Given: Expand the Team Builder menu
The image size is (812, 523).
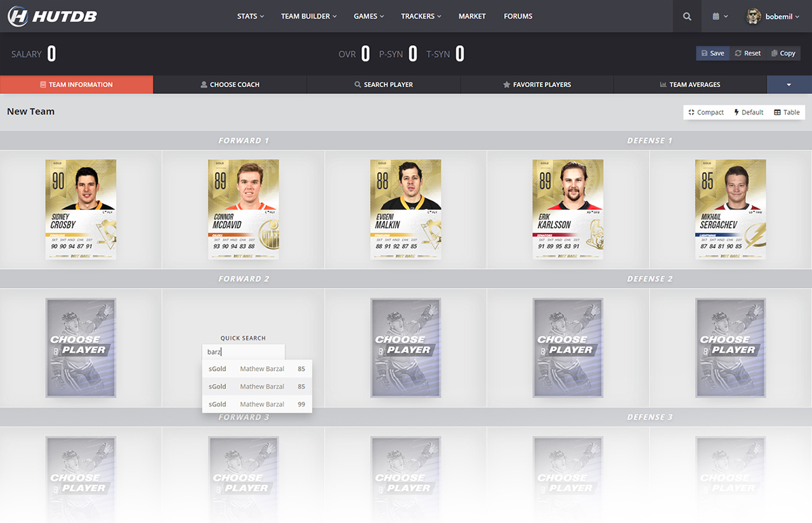Looking at the screenshot, I should pyautogui.click(x=308, y=17).
